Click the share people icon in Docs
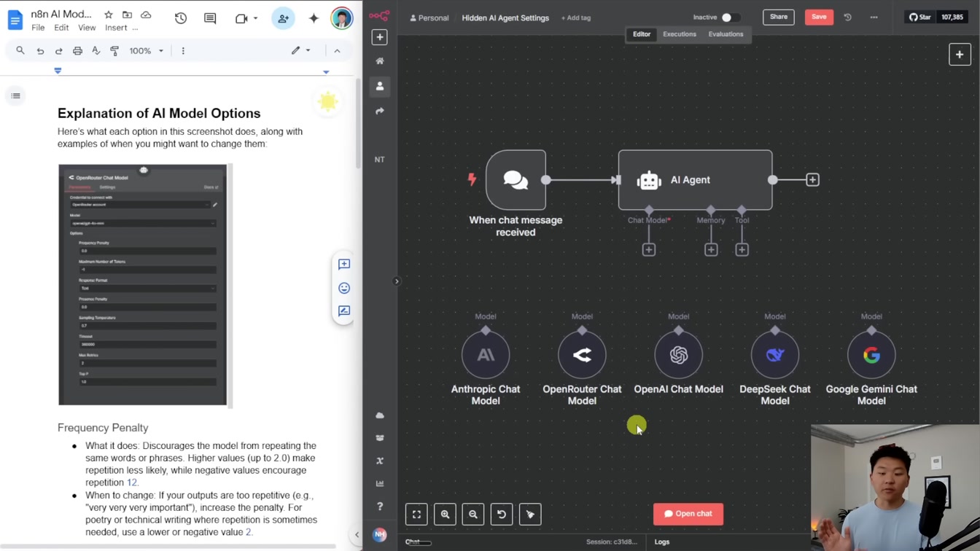 coord(283,18)
